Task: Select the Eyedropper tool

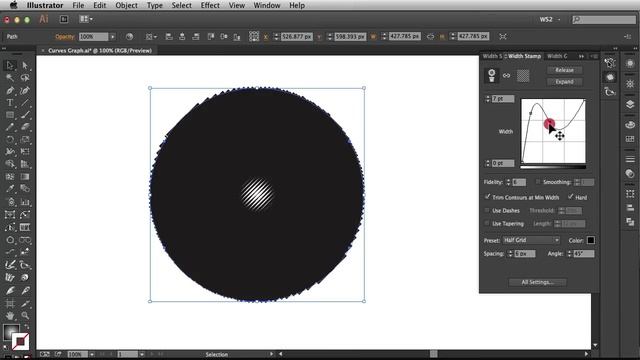Action: [x=10, y=189]
